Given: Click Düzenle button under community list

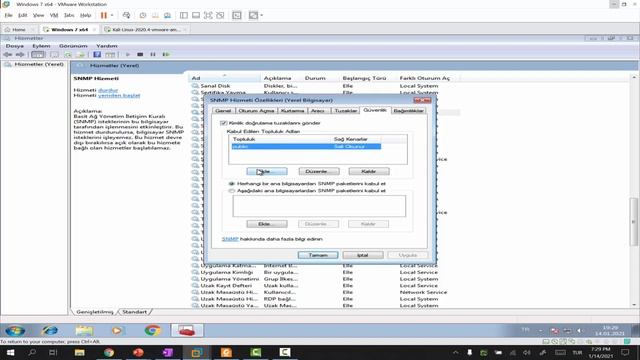Looking at the screenshot, I should coord(319,171).
